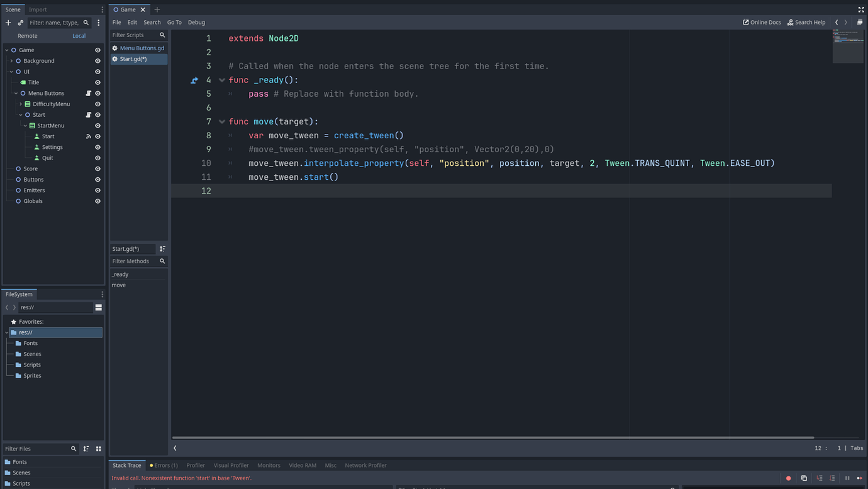The height and width of the screenshot is (489, 868).
Task: Step into code in the debugger toolbar
Action: pos(819,478)
